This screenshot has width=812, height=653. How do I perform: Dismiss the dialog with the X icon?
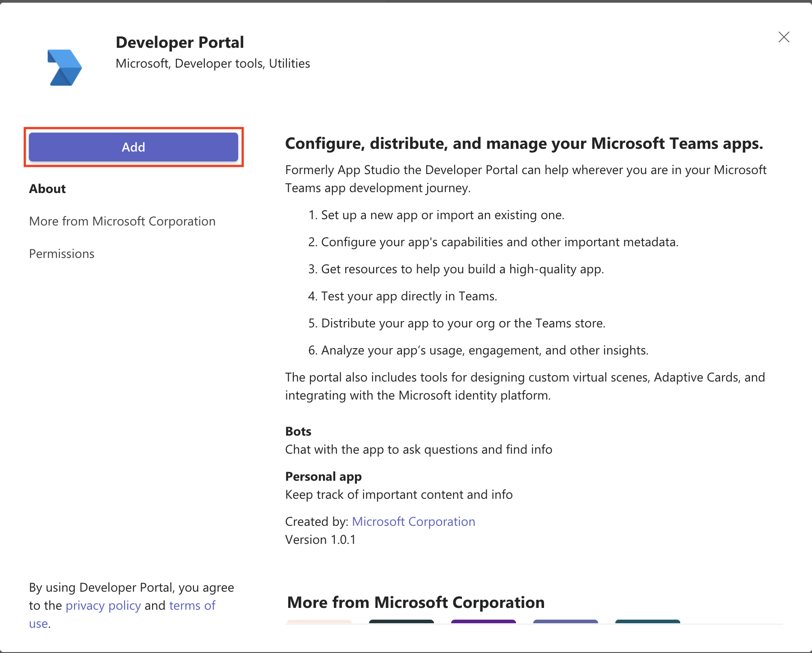point(784,37)
